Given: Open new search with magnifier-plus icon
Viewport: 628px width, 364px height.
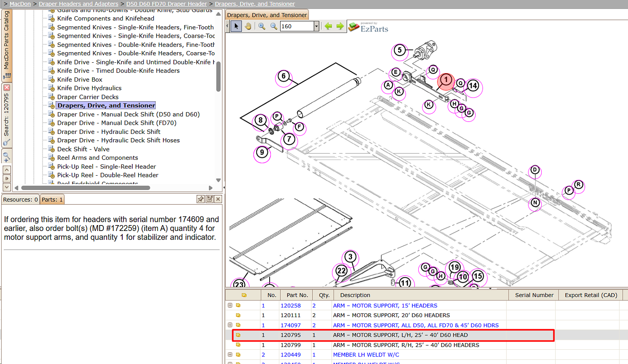Looking at the screenshot, I should [7, 157].
